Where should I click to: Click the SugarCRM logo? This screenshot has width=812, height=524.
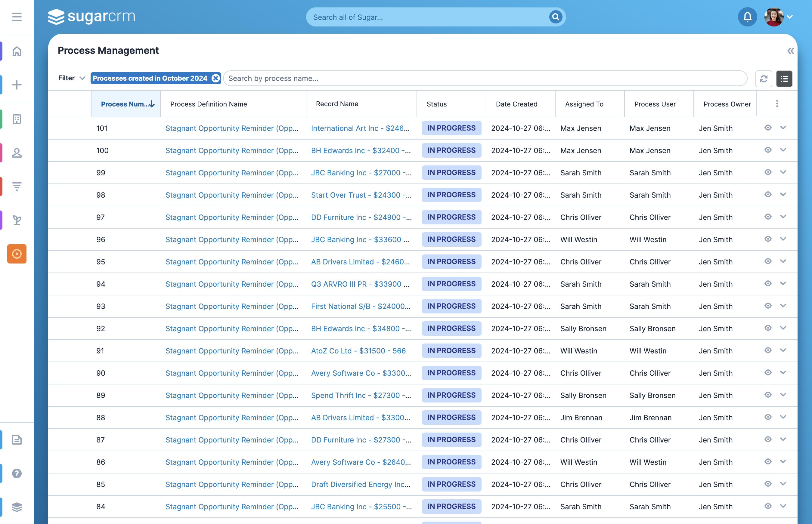click(x=91, y=17)
